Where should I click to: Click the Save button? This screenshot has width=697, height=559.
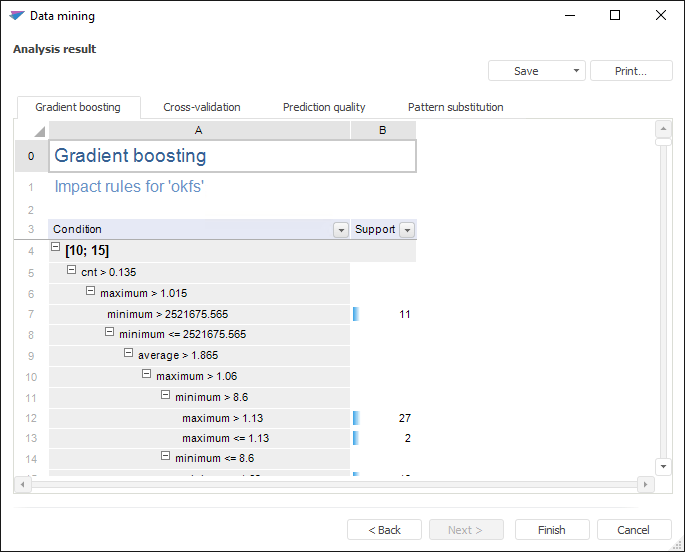click(x=526, y=71)
